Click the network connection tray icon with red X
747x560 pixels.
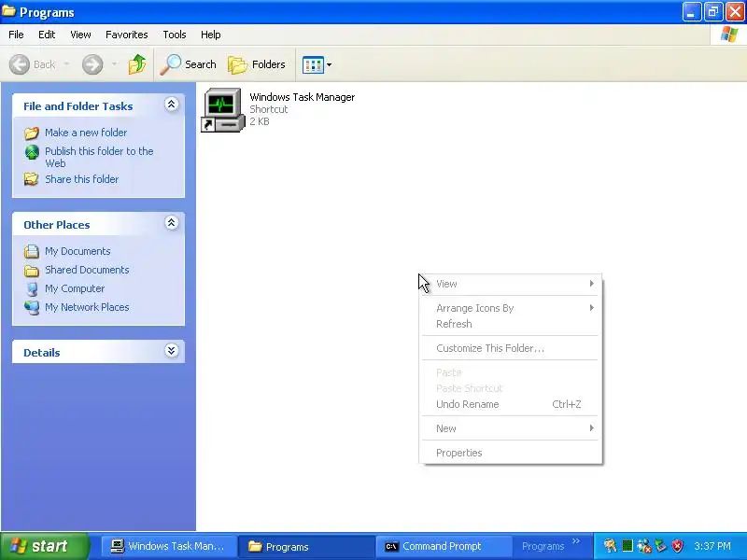(x=644, y=546)
